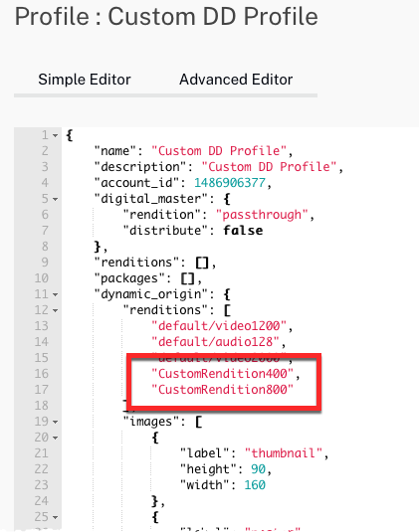
Task: Collapse the dynamic_origin fold arrow on line 11
Action: (x=56, y=294)
